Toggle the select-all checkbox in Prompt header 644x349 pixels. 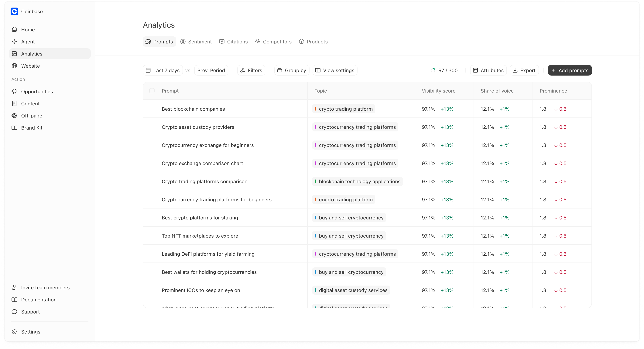point(152,91)
